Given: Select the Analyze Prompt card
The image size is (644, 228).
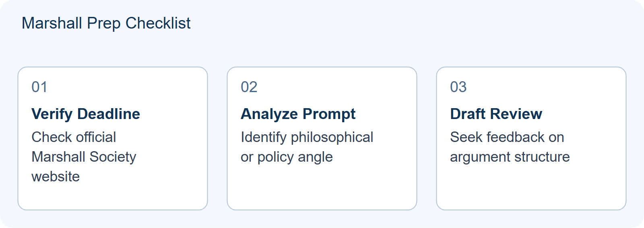Looking at the screenshot, I should click(322, 138).
